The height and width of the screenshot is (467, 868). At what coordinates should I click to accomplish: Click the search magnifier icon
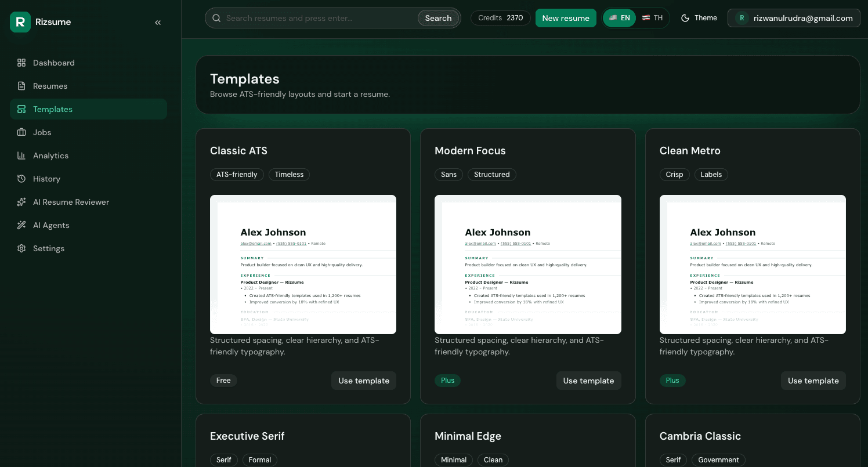click(x=216, y=18)
